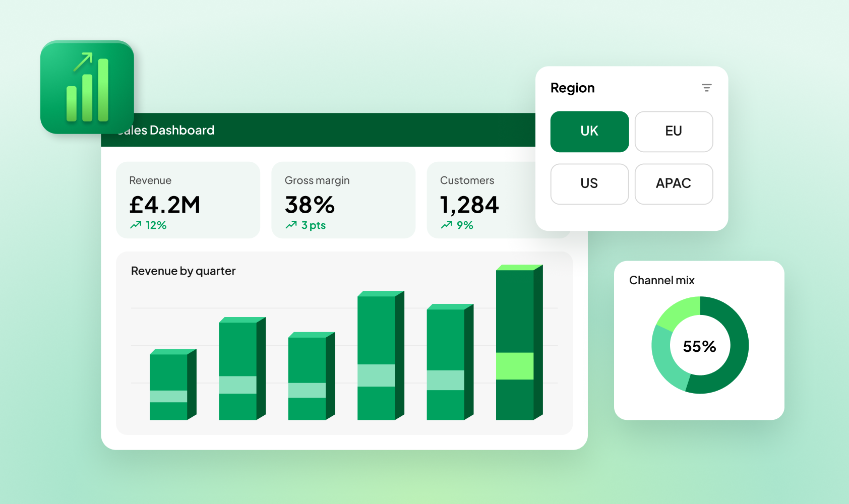
Task: Click the Gross margin label
Action: pyautogui.click(x=317, y=180)
